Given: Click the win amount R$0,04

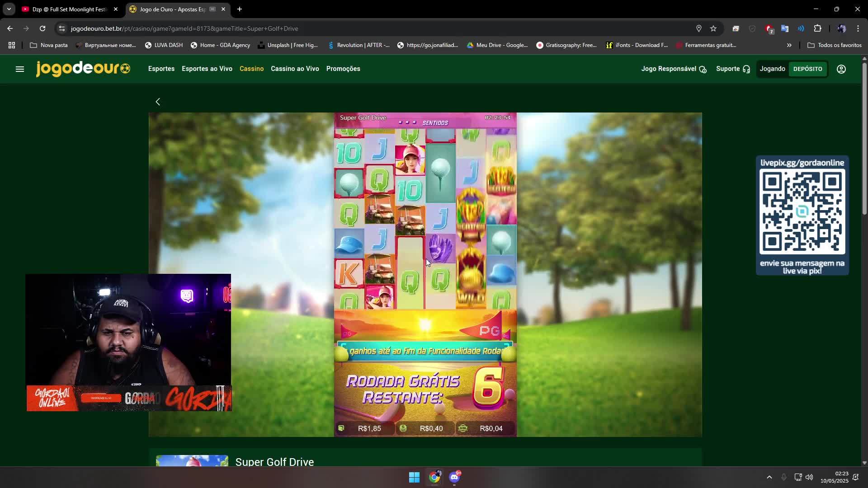Looking at the screenshot, I should 485,428.
